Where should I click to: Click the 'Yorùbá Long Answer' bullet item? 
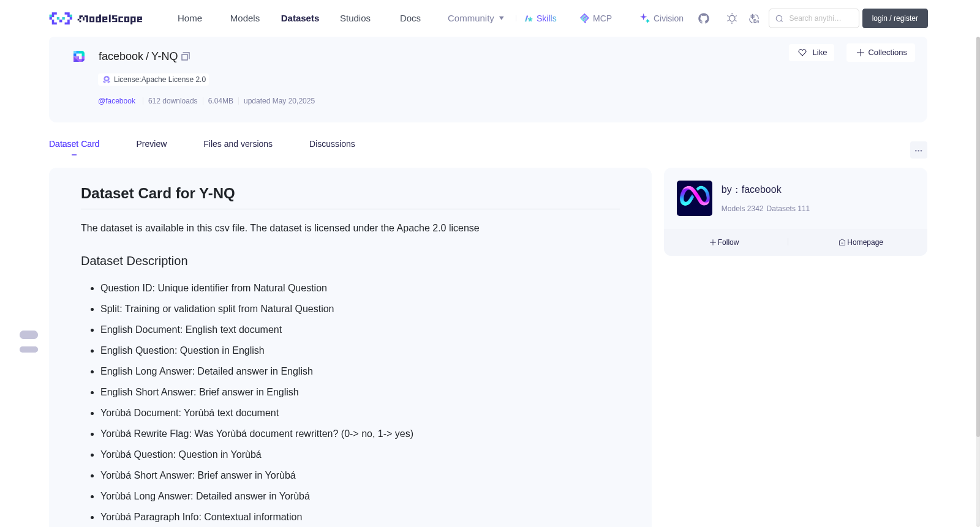[x=205, y=496]
